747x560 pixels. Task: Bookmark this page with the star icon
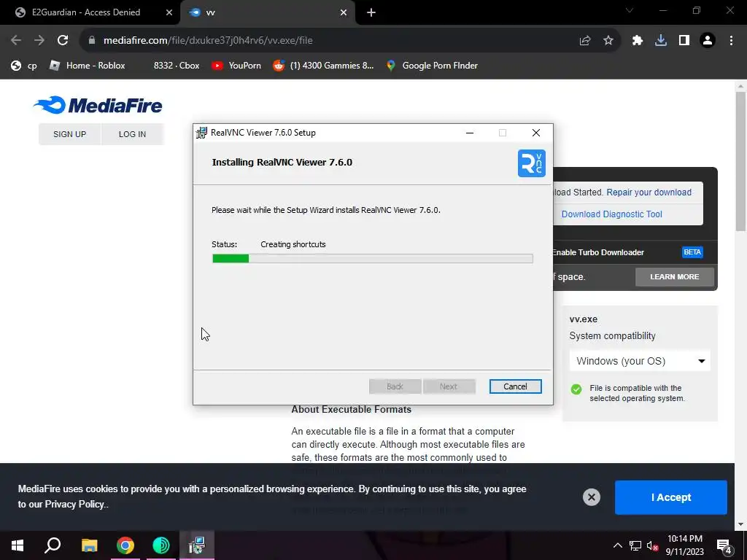pyautogui.click(x=608, y=41)
